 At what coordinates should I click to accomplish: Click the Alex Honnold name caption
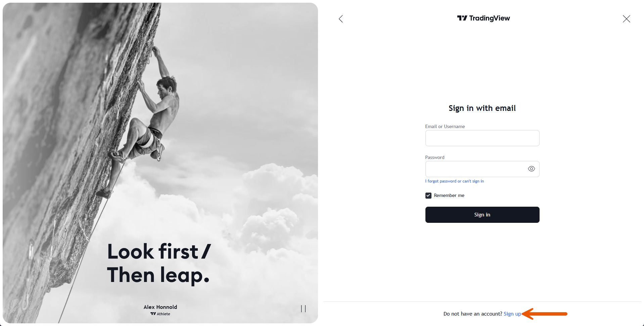(x=160, y=307)
